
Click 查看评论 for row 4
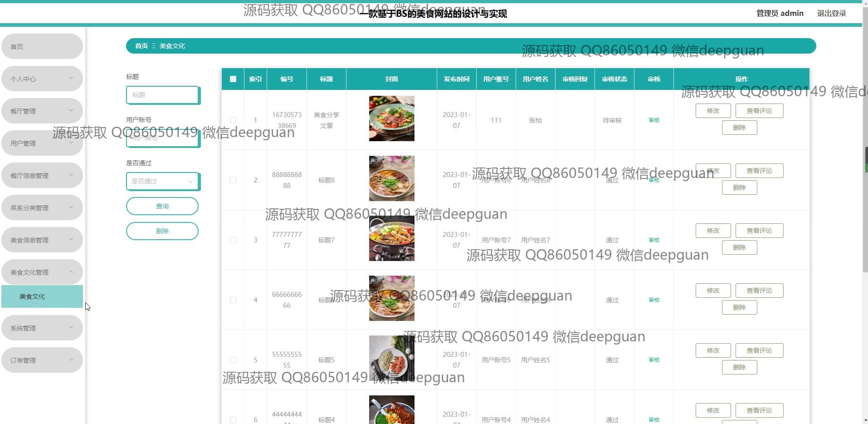(760, 291)
